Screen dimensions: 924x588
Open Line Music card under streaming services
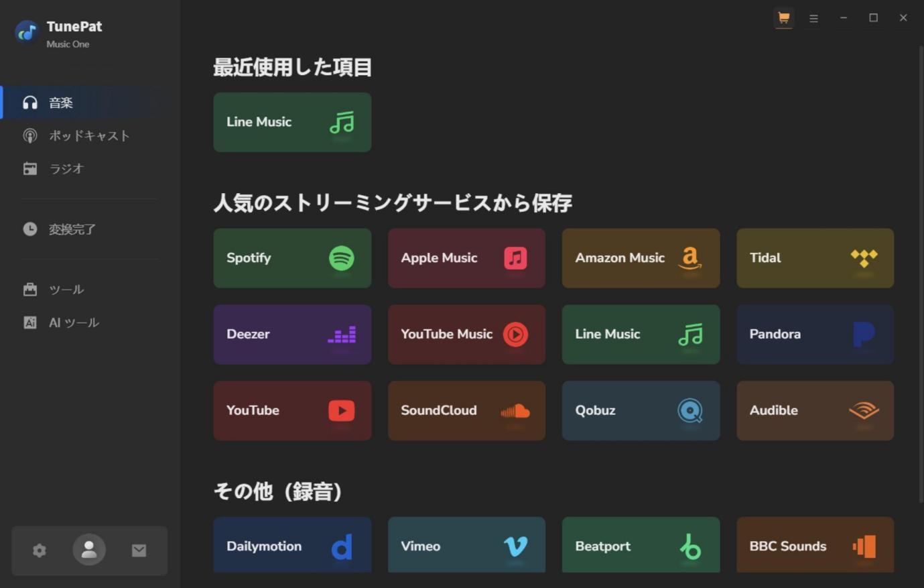point(641,335)
